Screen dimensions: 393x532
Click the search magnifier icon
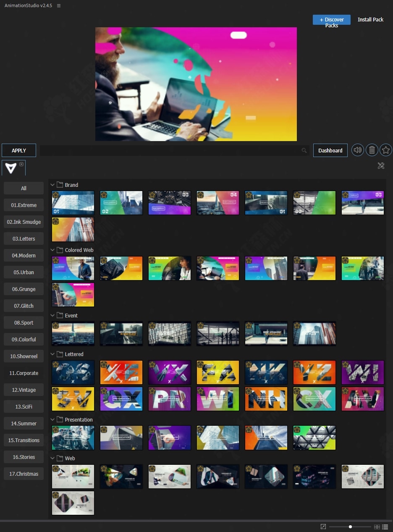[x=304, y=150]
